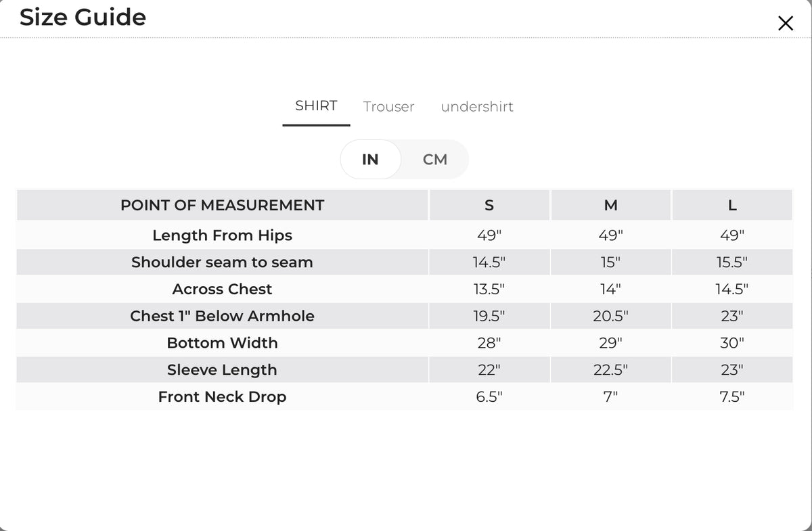Click the 20.5" medium chest value
The image size is (812, 531).
click(610, 316)
